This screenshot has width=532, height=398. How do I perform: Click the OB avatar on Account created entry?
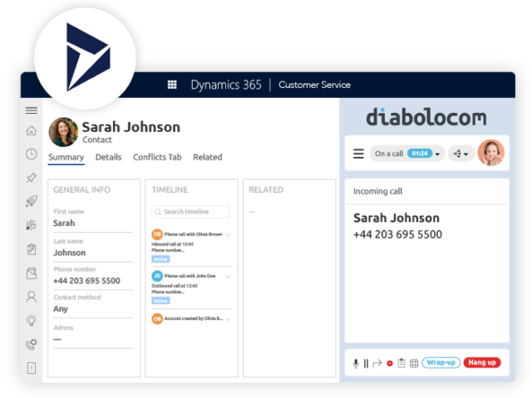point(157,319)
